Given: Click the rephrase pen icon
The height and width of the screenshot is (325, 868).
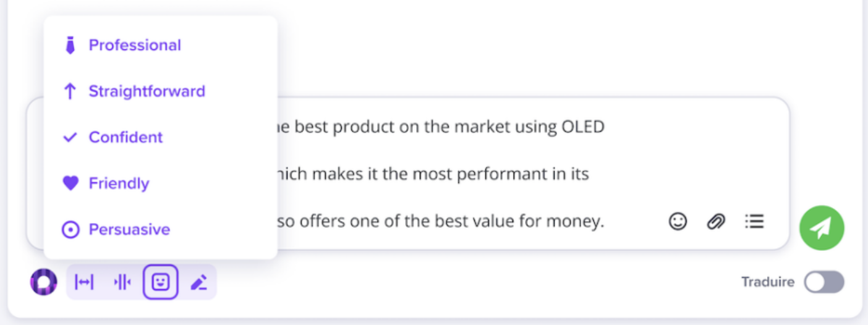Looking at the screenshot, I should pyautogui.click(x=198, y=282).
